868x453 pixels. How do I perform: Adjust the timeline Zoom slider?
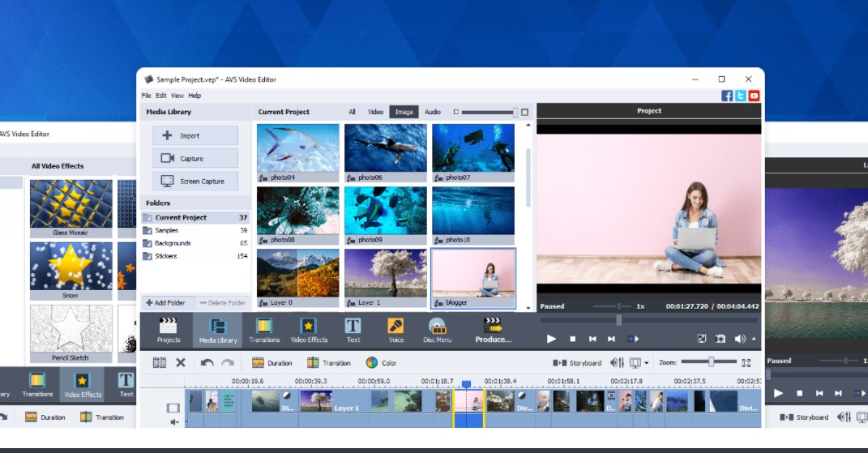click(x=711, y=361)
